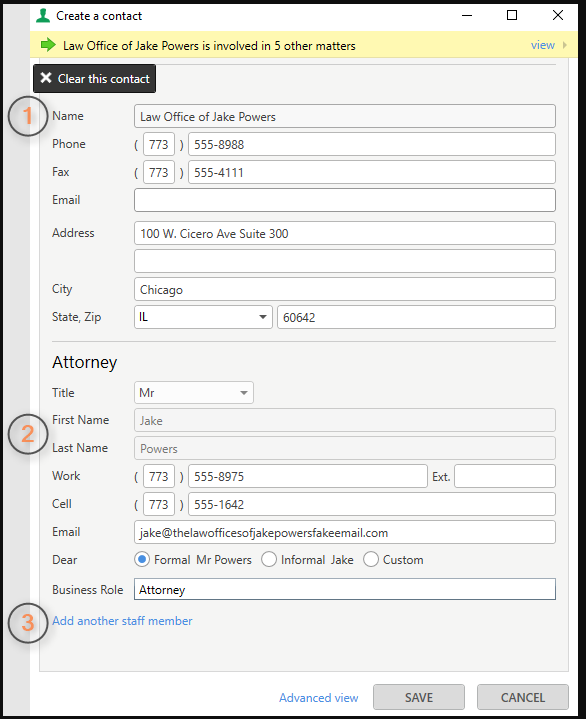Click the CANCEL button
The image size is (586, 719).
point(523,697)
